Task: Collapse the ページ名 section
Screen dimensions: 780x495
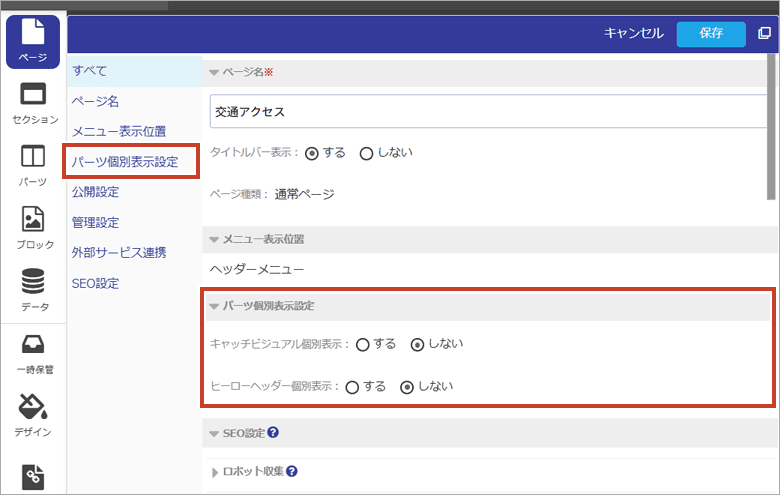Action: [x=214, y=73]
